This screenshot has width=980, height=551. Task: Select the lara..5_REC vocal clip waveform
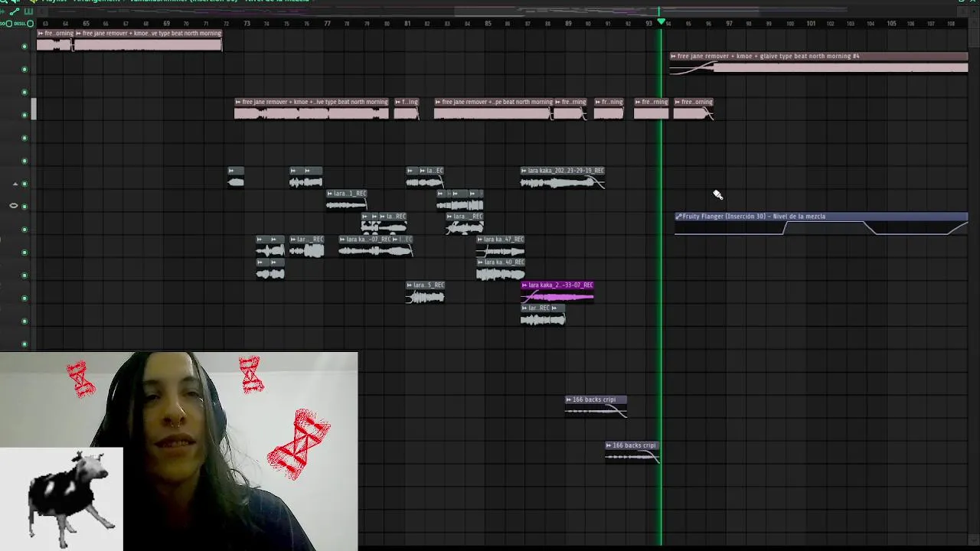coord(426,298)
